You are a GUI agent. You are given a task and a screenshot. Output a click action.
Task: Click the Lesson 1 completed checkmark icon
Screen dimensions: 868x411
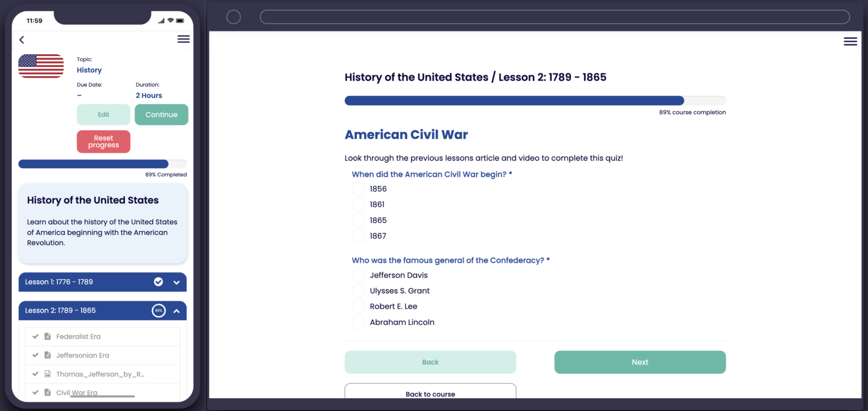pos(158,282)
